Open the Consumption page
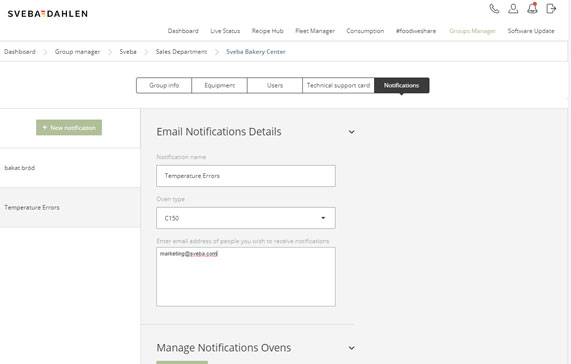 [x=365, y=31]
